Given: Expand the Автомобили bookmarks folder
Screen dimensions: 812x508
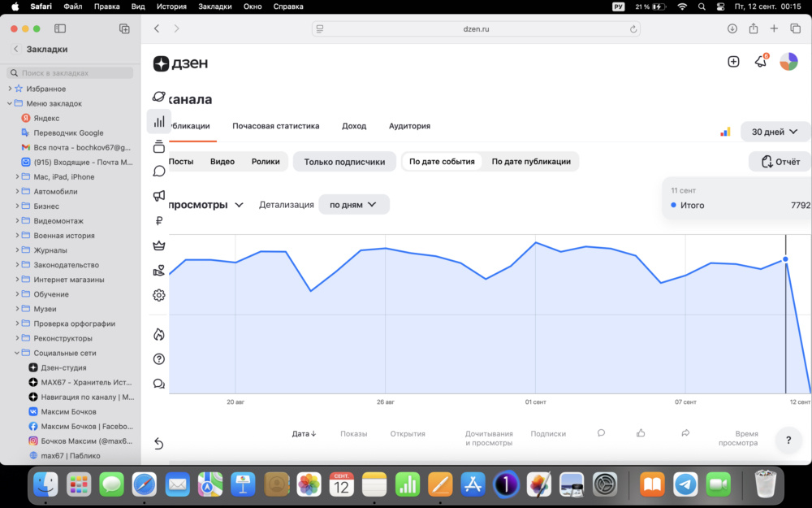Looking at the screenshot, I should 17,191.
